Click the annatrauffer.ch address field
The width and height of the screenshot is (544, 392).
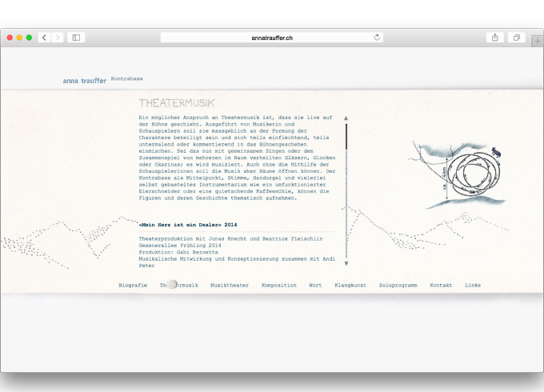[x=271, y=38]
